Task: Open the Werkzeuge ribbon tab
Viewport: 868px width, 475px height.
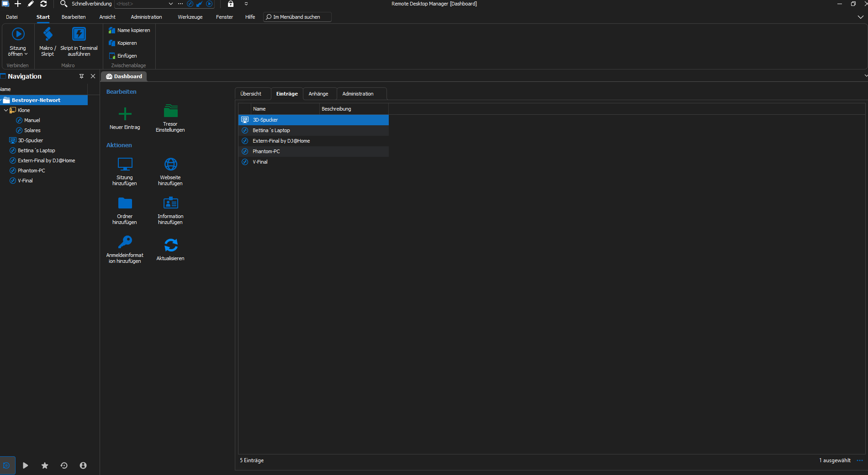Action: [x=190, y=17]
